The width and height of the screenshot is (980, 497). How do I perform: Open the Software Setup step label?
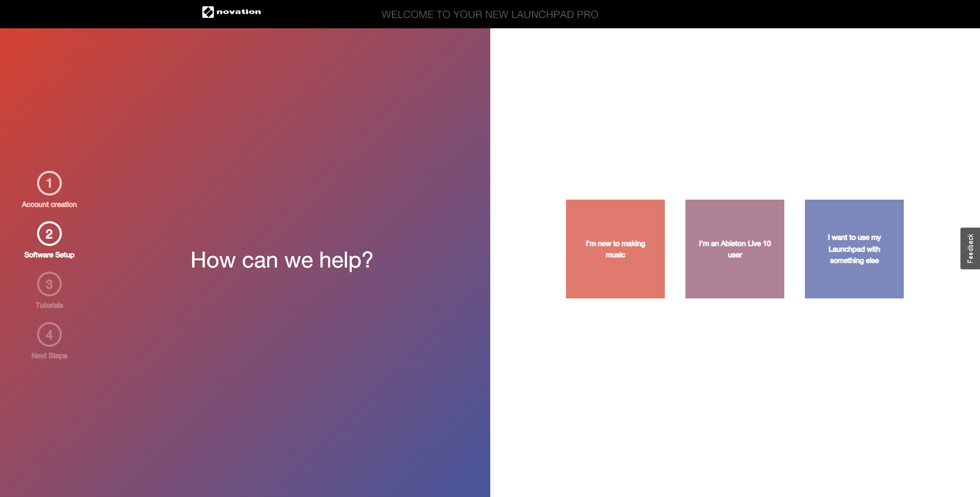click(49, 255)
